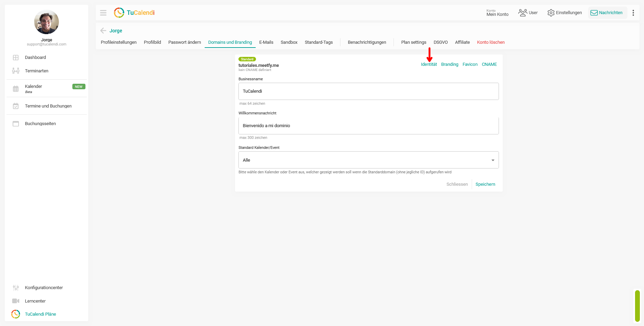Click the CNAME link
The height and width of the screenshot is (326, 644).
click(x=489, y=64)
